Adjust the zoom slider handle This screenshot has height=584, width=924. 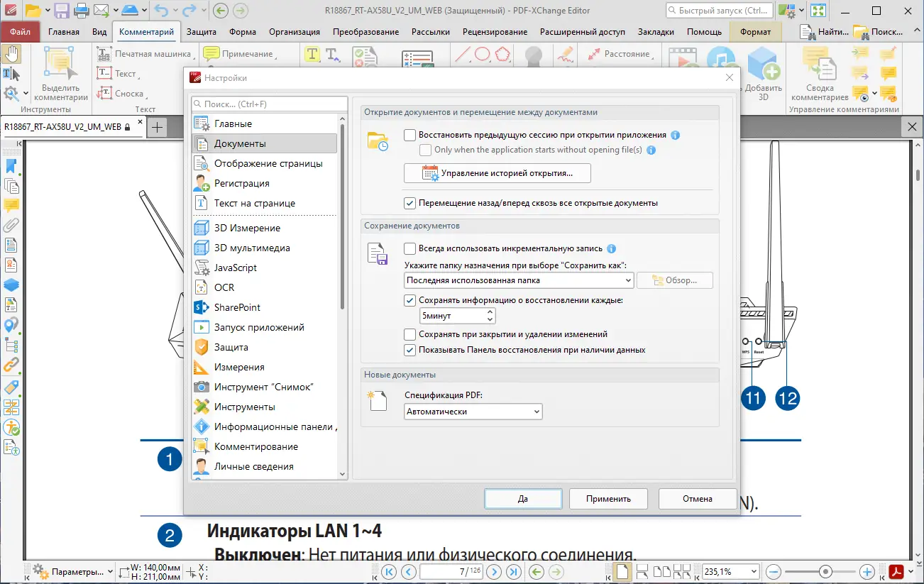click(x=825, y=571)
